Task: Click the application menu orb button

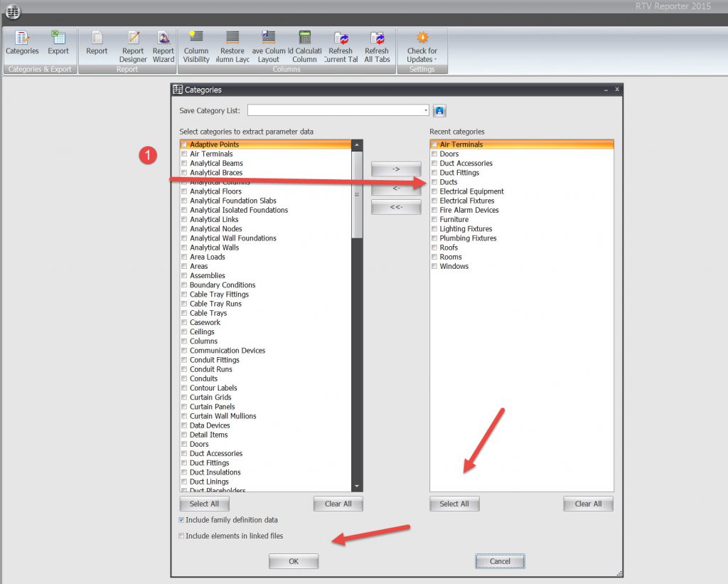Action: click(12, 12)
